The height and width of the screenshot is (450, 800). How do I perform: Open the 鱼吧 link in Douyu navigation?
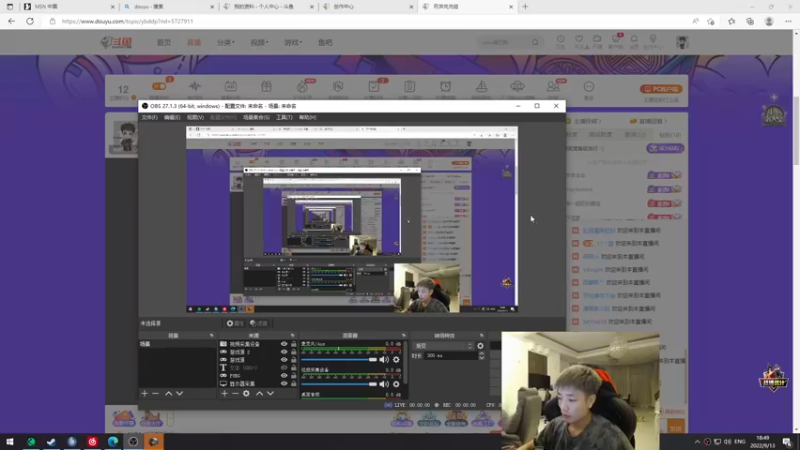click(x=325, y=42)
